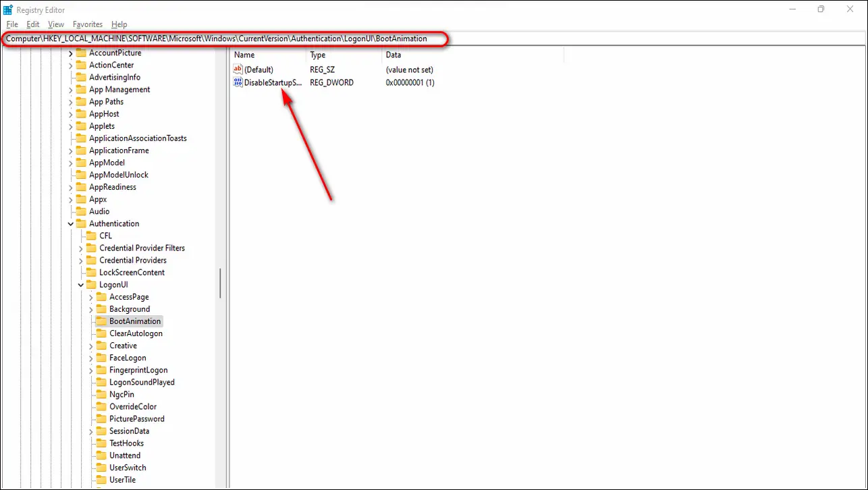Click the '(value not set)' data cell
This screenshot has height=490, width=868.
pos(410,70)
